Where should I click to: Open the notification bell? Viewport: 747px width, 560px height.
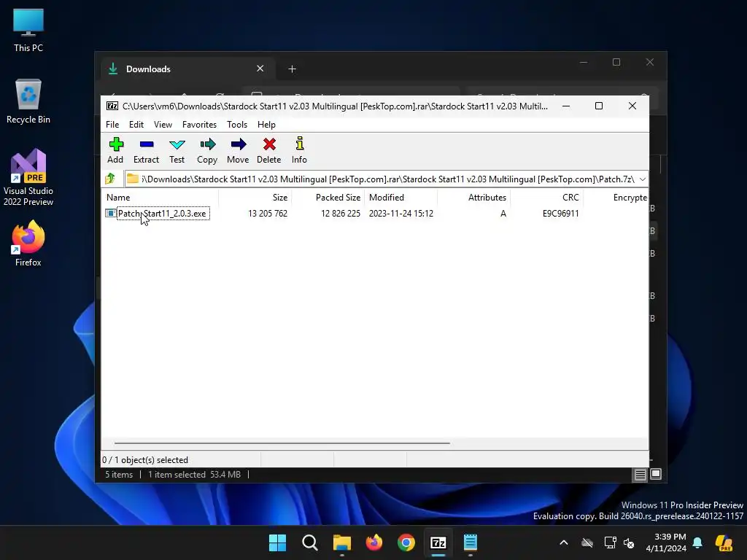click(697, 542)
